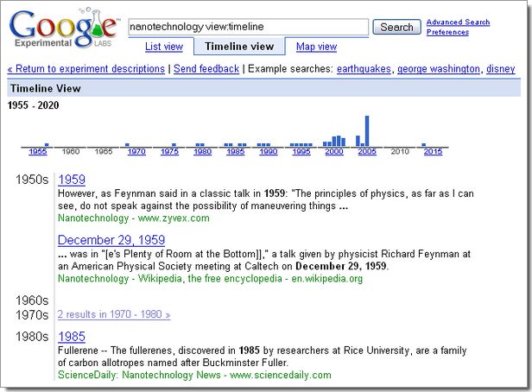Select the 1955 label on timeline axis

click(38, 151)
